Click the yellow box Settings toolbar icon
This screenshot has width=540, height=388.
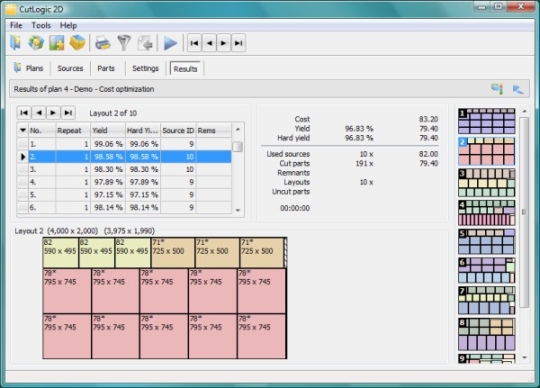pyautogui.click(x=77, y=43)
